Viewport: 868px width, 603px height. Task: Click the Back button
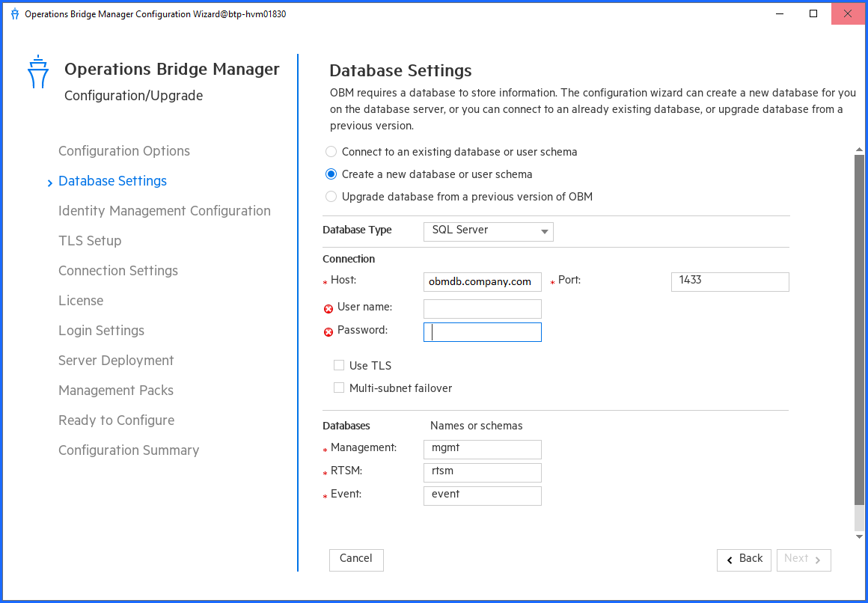tap(744, 560)
